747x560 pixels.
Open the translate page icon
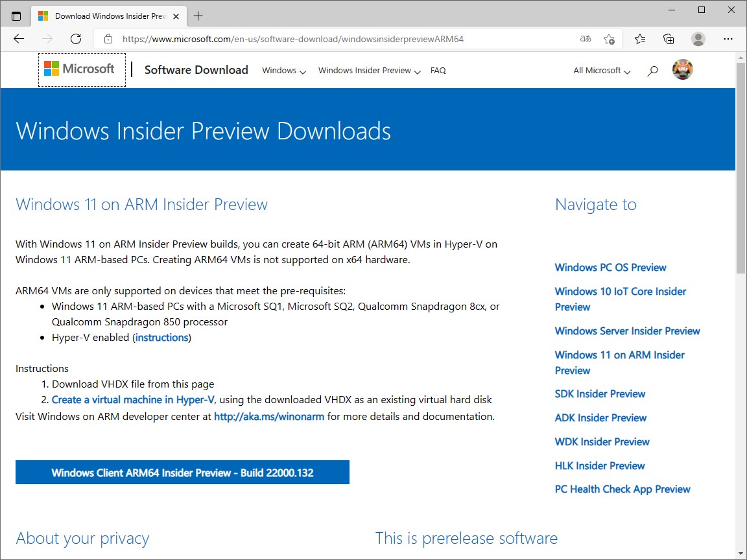click(586, 39)
